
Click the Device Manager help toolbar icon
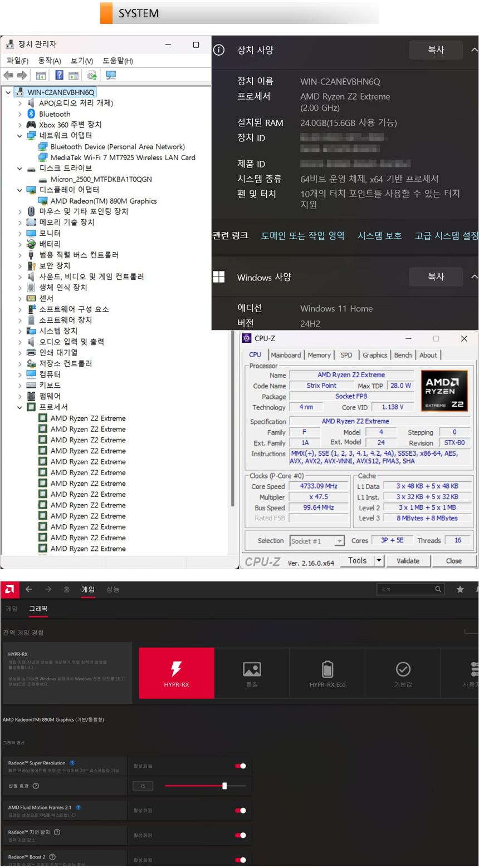tap(59, 75)
